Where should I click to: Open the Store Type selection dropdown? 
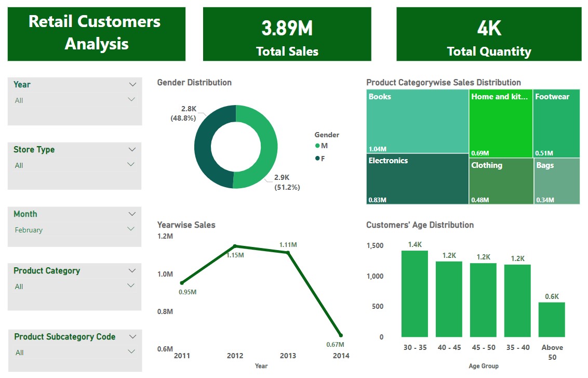[131, 165]
